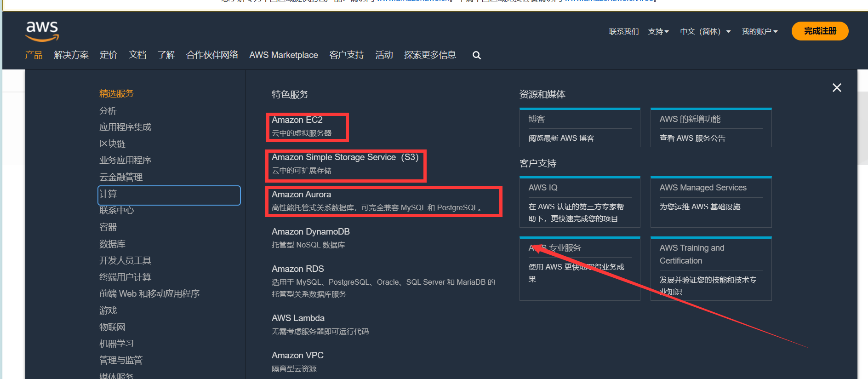Viewport: 868px width, 379px height.
Task: Open the search magnifier icon
Action: [x=477, y=55]
